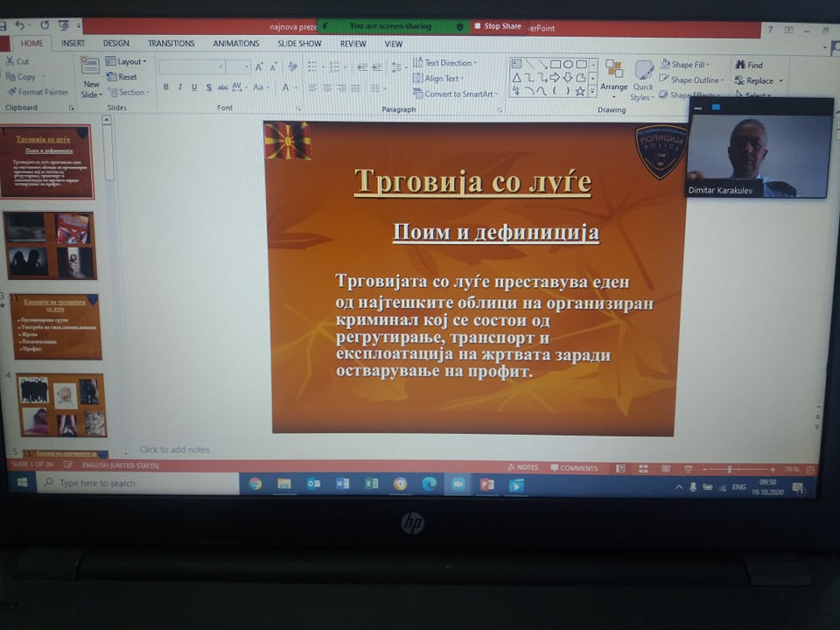The height and width of the screenshot is (630, 840).
Task: Open the font size combo box
Action: (238, 66)
